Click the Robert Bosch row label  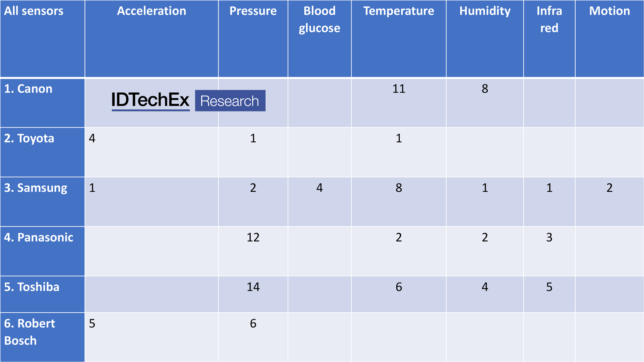[x=29, y=332]
